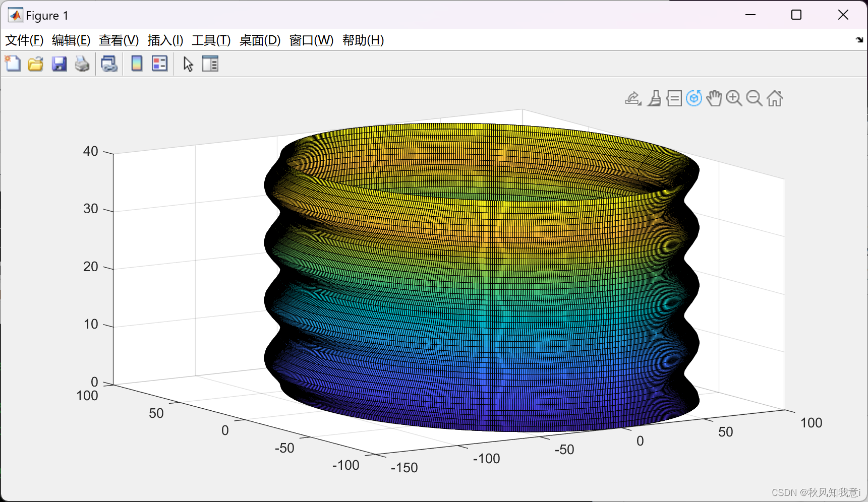The height and width of the screenshot is (502, 868).
Task: Click the 3D surface plot
Action: (x=482, y=277)
